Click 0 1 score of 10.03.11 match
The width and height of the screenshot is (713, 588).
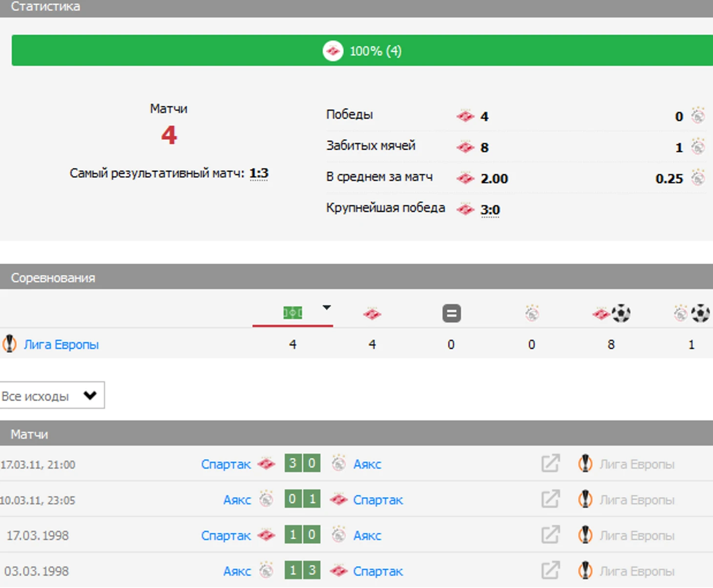pyautogui.click(x=302, y=499)
